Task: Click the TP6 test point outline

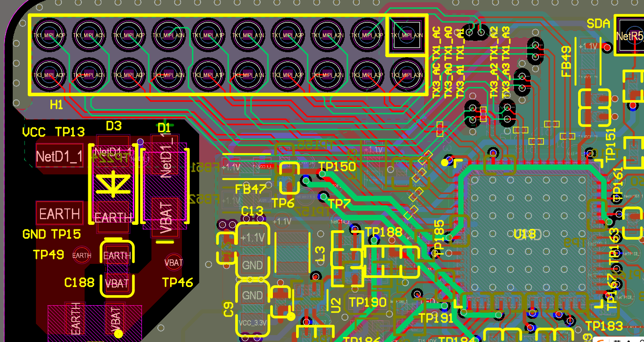Action: click(x=289, y=178)
